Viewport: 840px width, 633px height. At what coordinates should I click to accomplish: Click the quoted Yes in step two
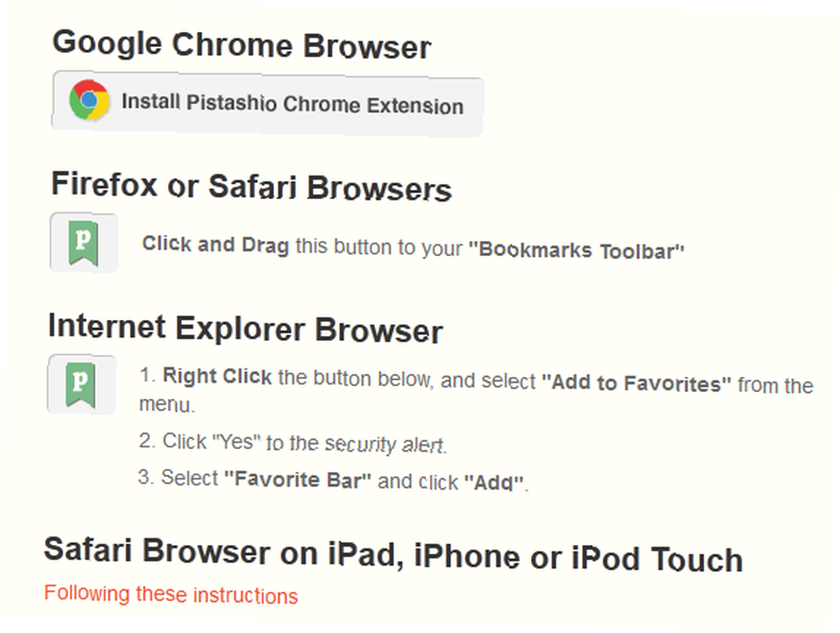[x=236, y=442]
